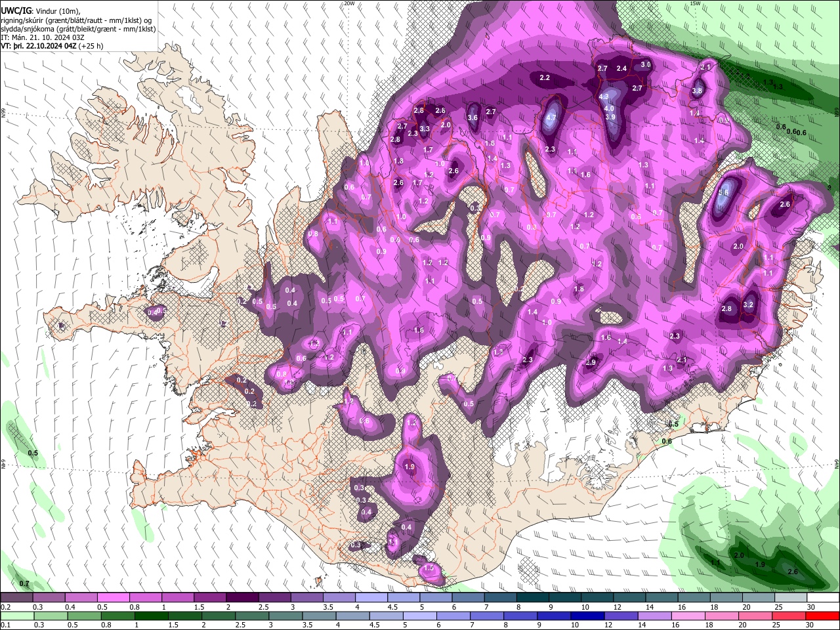Click the 2.4 snowfall value

tap(622, 68)
